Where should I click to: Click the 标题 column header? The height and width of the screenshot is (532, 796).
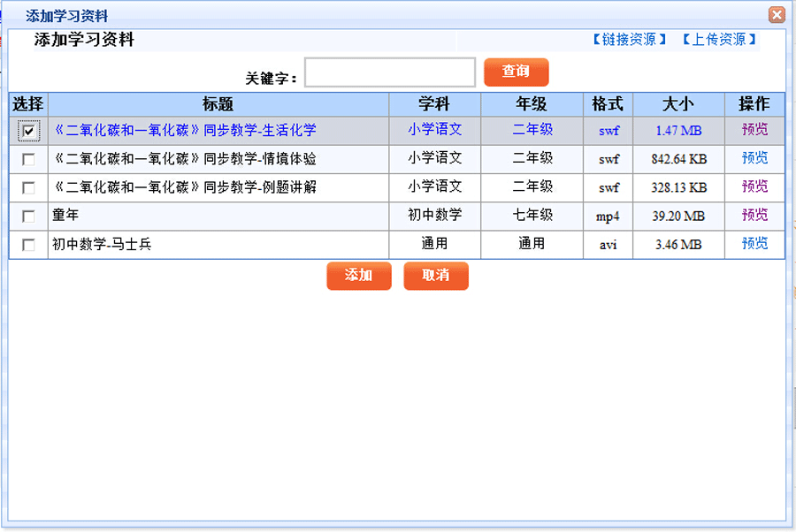(218, 104)
